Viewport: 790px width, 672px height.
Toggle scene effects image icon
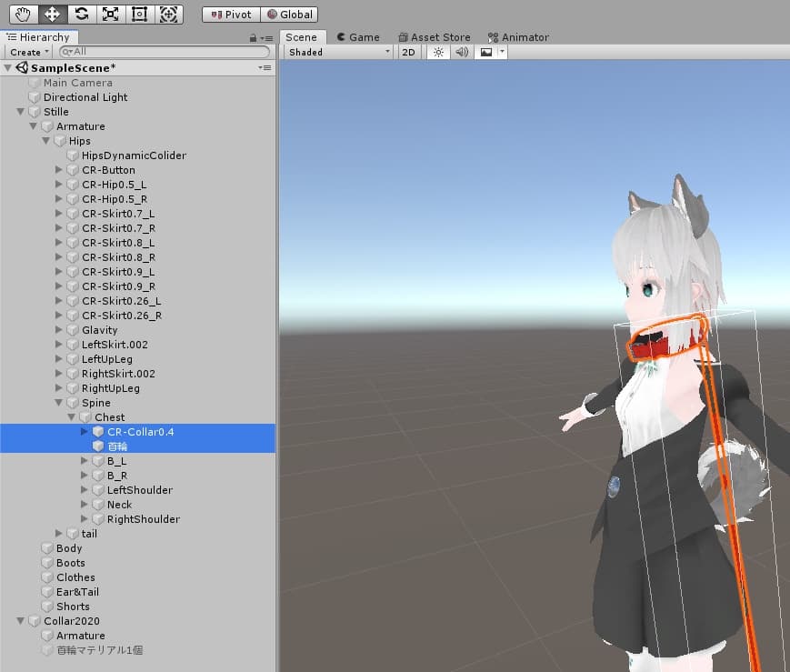coord(486,52)
